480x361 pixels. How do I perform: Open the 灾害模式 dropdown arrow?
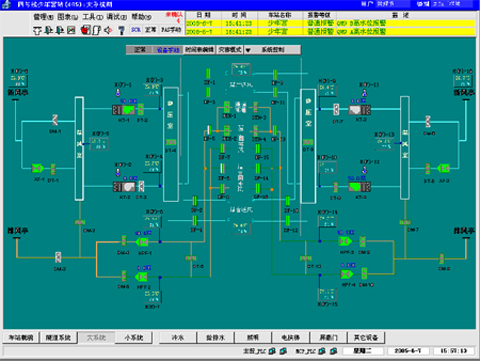click(x=248, y=50)
